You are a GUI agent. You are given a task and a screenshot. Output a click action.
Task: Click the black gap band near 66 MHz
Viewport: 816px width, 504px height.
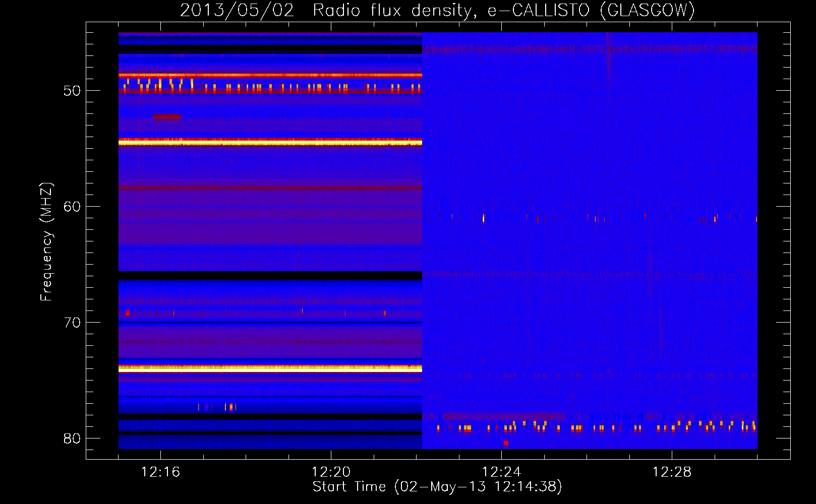[270, 276]
